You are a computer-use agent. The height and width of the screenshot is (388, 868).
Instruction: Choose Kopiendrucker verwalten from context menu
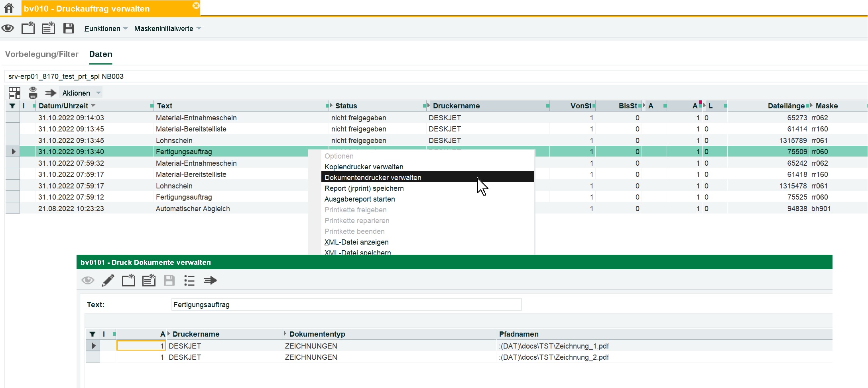(x=364, y=167)
